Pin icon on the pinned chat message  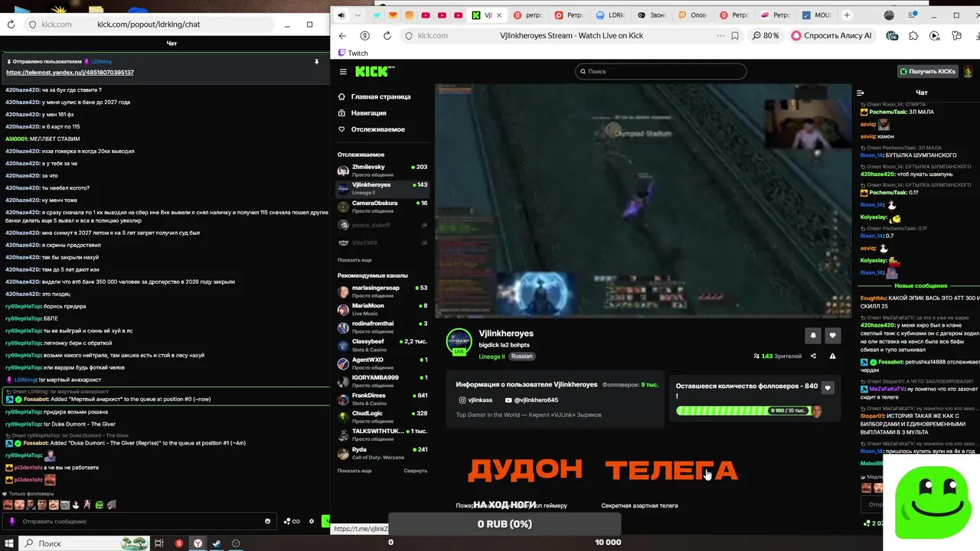pyautogui.click(x=316, y=61)
